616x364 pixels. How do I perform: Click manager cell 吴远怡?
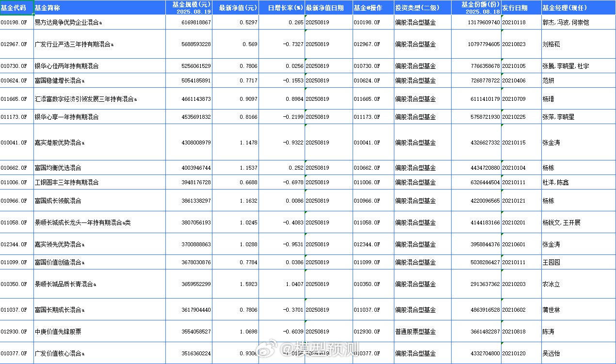point(578,353)
